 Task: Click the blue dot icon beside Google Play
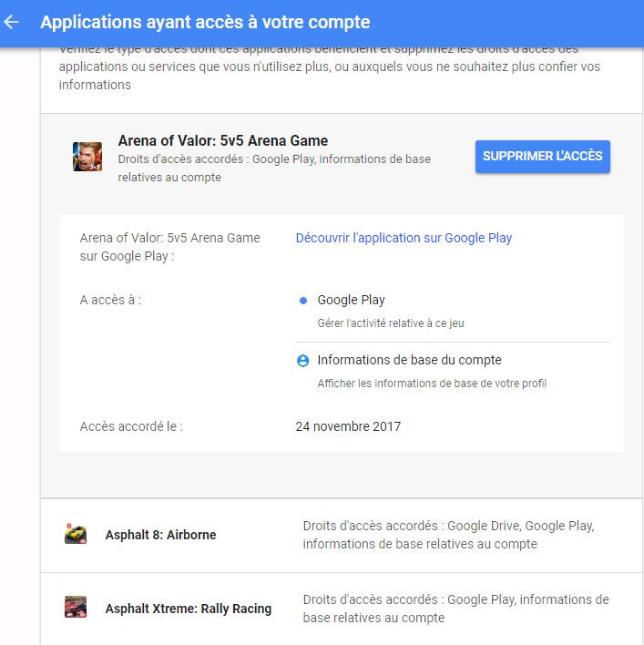[x=303, y=301]
